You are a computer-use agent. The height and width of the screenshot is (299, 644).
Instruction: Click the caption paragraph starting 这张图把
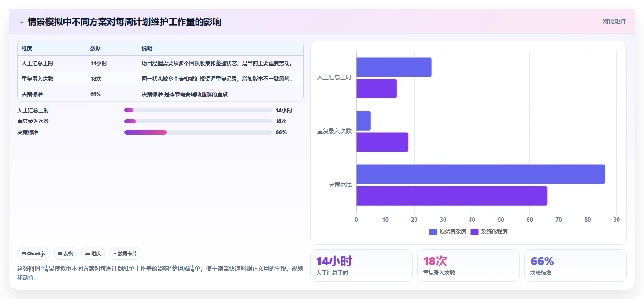click(x=160, y=273)
